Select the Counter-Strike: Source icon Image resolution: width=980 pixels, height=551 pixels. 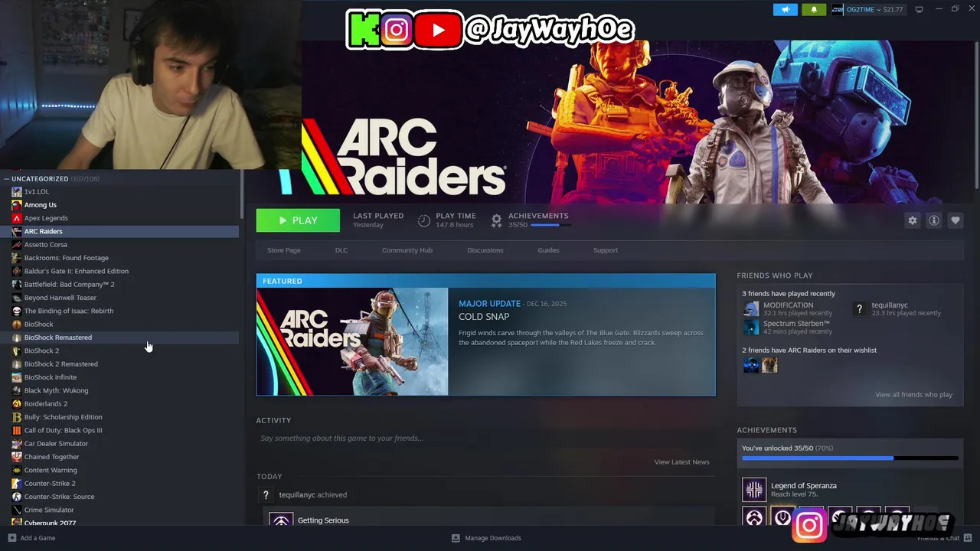pyautogui.click(x=17, y=497)
